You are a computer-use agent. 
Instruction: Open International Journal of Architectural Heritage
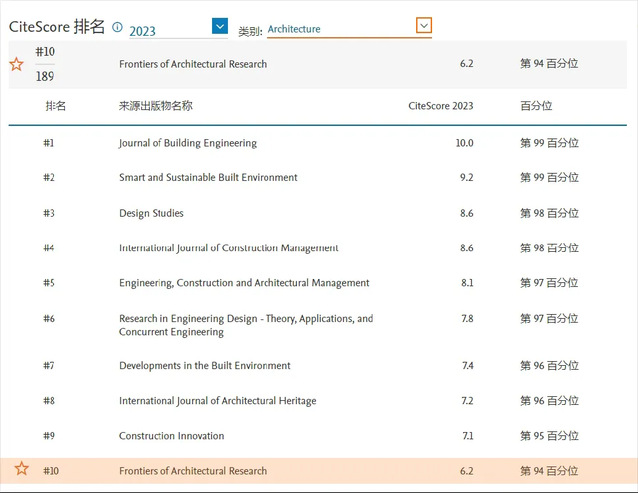[x=217, y=401]
